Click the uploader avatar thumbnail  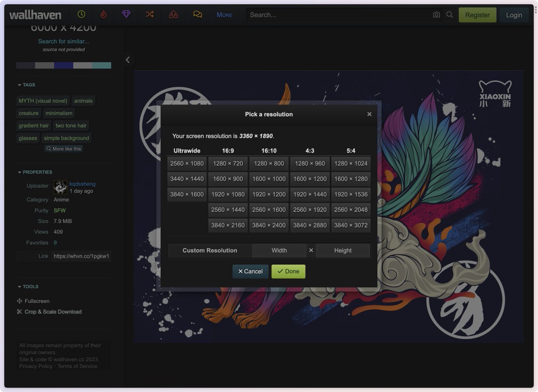(x=61, y=187)
